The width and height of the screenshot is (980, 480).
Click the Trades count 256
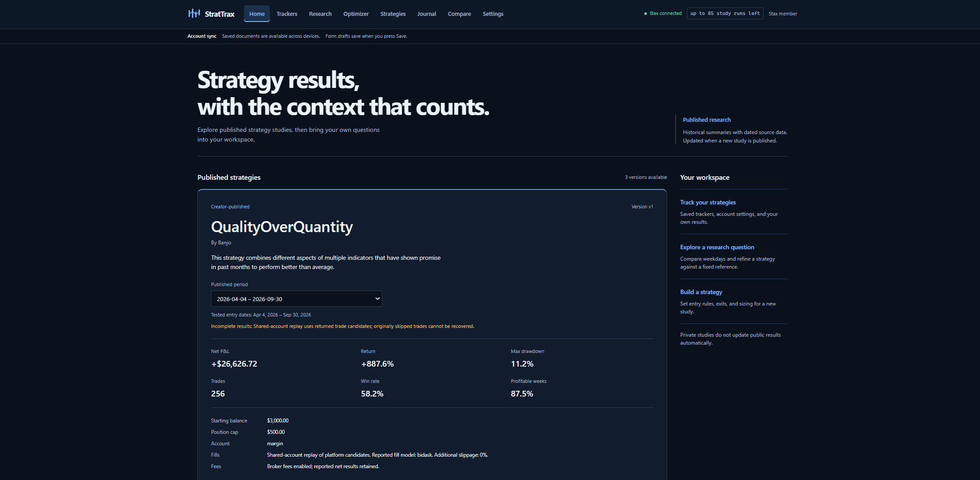click(218, 393)
